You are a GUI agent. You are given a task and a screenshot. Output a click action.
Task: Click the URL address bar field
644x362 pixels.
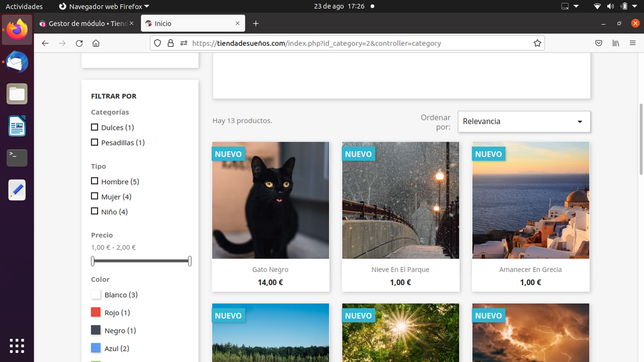347,43
